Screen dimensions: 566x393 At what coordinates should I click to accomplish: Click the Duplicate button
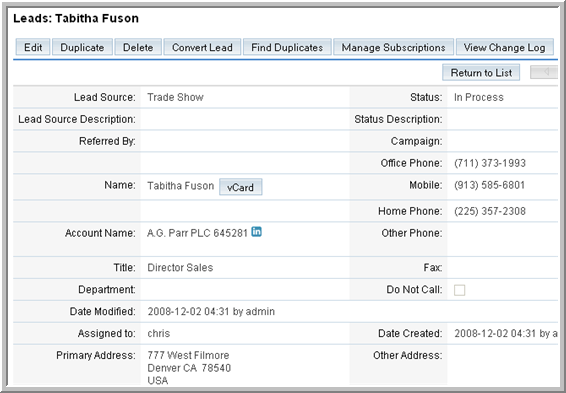[82, 47]
